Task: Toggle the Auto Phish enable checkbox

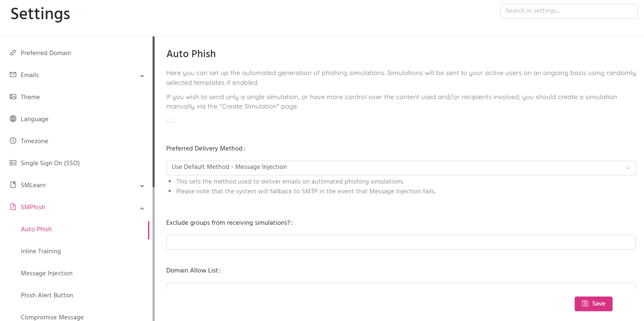Action: [170, 120]
